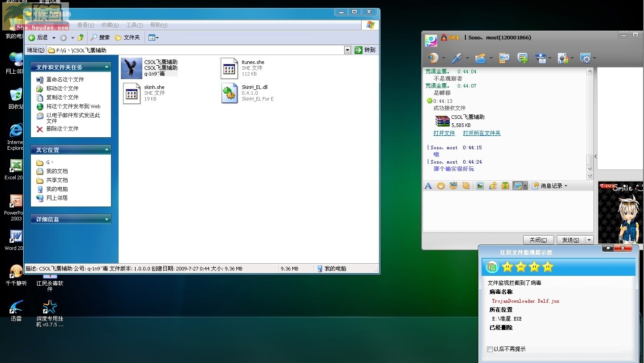Click 转到 Go button in address bar
Image resolution: width=644 pixels, height=363 pixels.
point(365,50)
